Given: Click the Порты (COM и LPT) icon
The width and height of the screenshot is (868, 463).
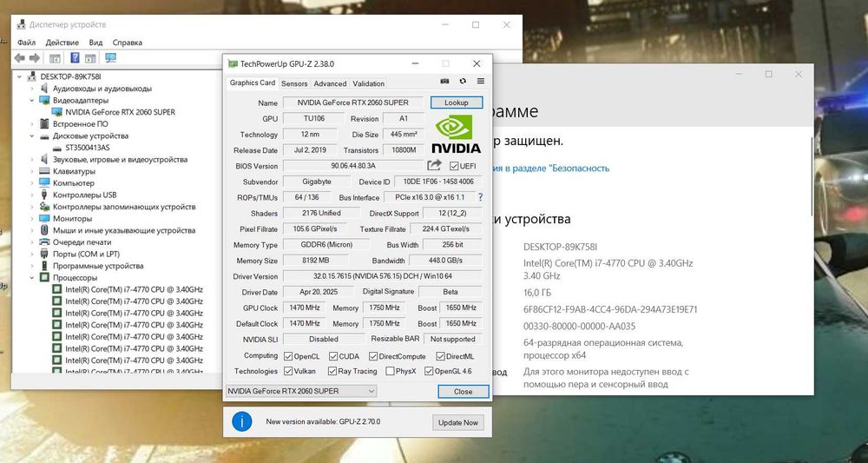Looking at the screenshot, I should 44,254.
